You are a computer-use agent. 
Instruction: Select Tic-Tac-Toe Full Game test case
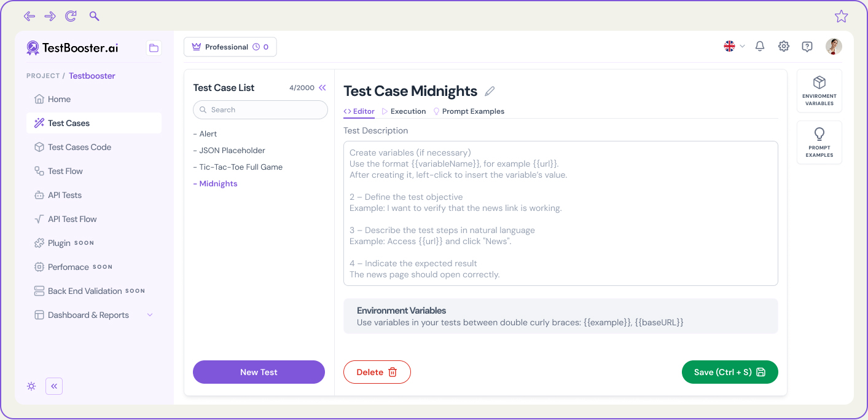coord(241,167)
